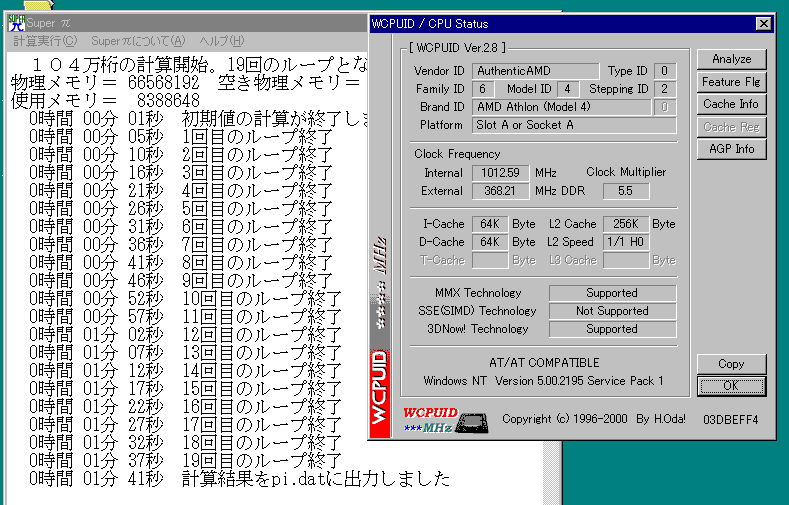
Task: Confirm the WCPUID dialog with OK
Action: coord(732,386)
